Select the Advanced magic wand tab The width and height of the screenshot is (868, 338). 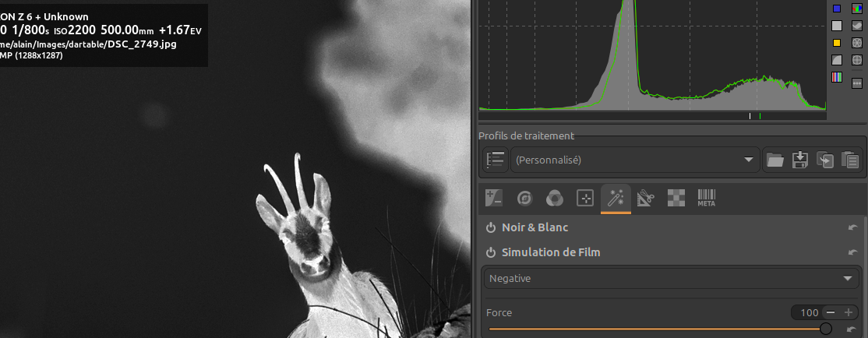616,199
